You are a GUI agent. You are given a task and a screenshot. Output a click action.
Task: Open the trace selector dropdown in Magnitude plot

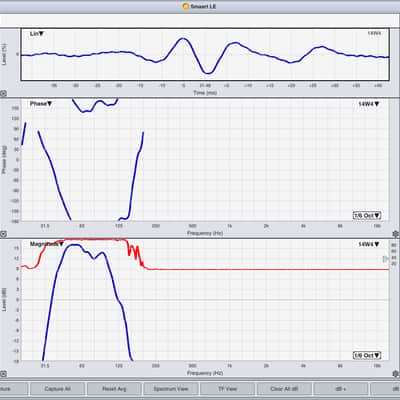tap(369, 244)
